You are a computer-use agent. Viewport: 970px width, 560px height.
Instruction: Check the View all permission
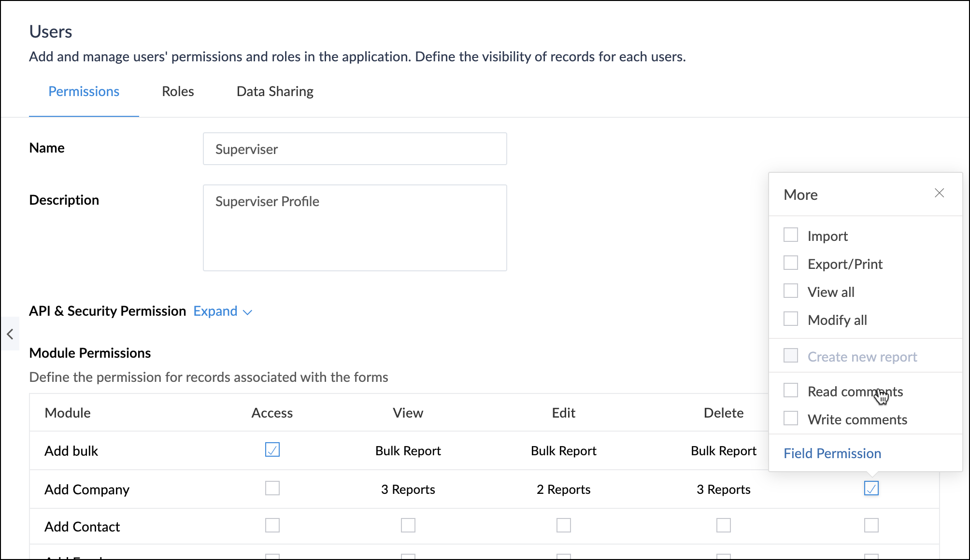click(x=790, y=291)
